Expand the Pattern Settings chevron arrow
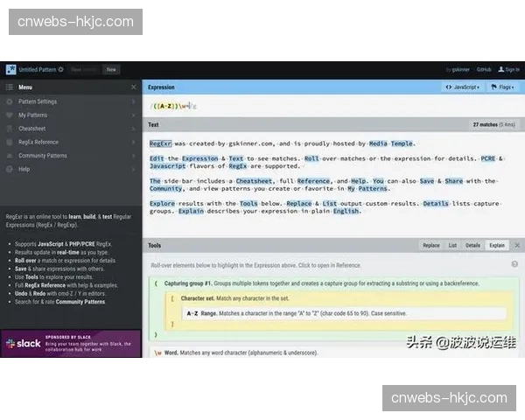This screenshot has height=420, width=525. pos(133,101)
